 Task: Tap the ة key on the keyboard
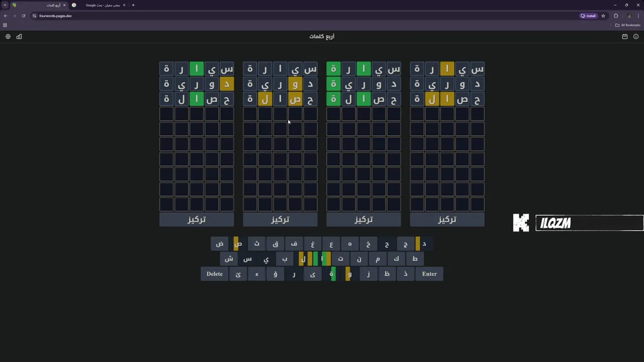[x=331, y=274]
